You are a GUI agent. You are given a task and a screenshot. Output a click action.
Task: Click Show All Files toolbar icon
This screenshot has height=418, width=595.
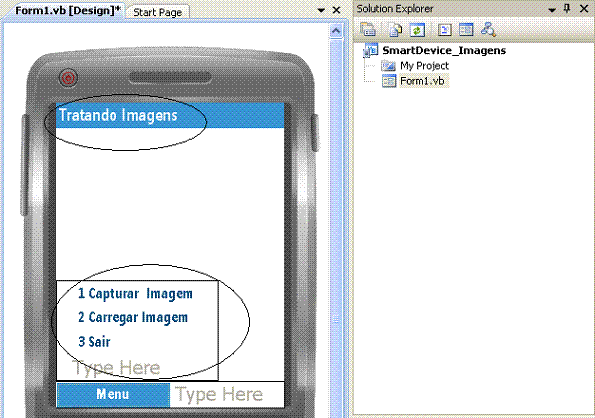pyautogui.click(x=395, y=30)
